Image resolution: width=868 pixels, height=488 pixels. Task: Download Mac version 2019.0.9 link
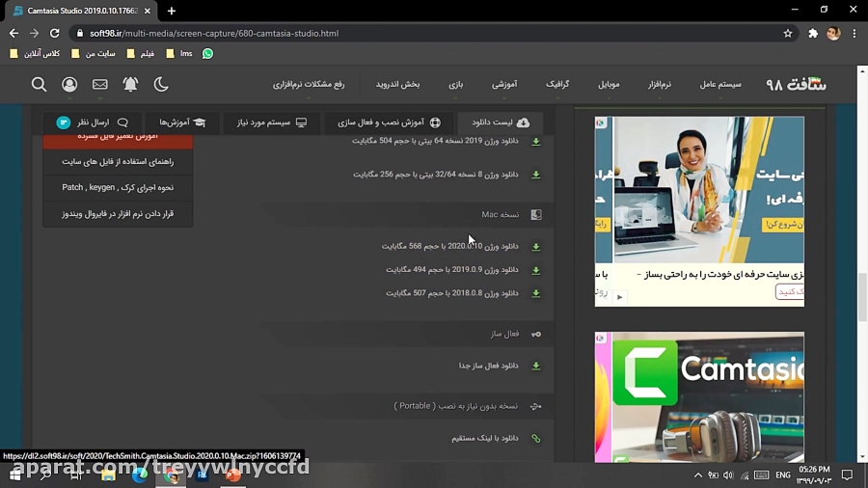452,270
